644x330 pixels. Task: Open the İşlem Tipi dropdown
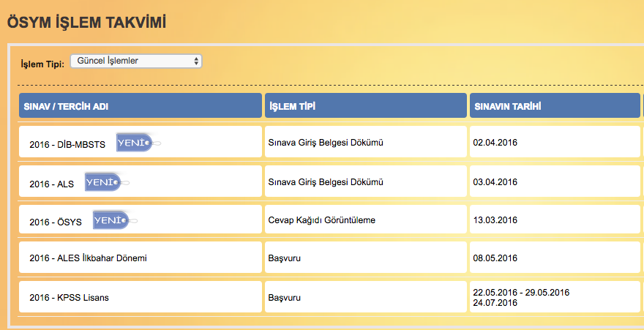135,61
